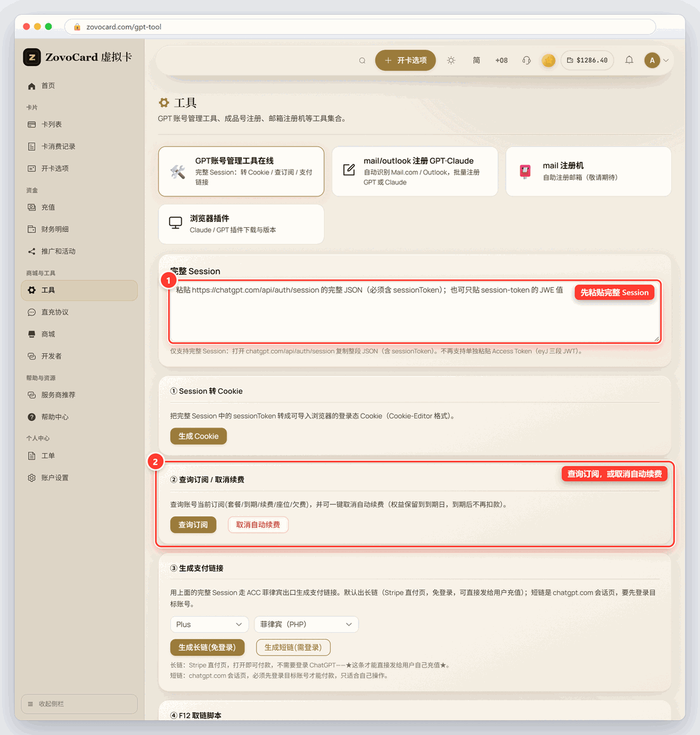Click the gold coin badge icon

click(548, 60)
